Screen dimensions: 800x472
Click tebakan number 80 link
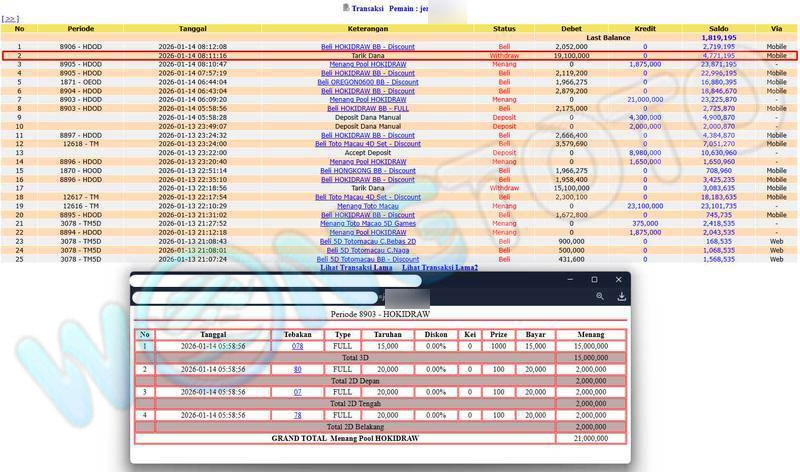(x=297, y=369)
